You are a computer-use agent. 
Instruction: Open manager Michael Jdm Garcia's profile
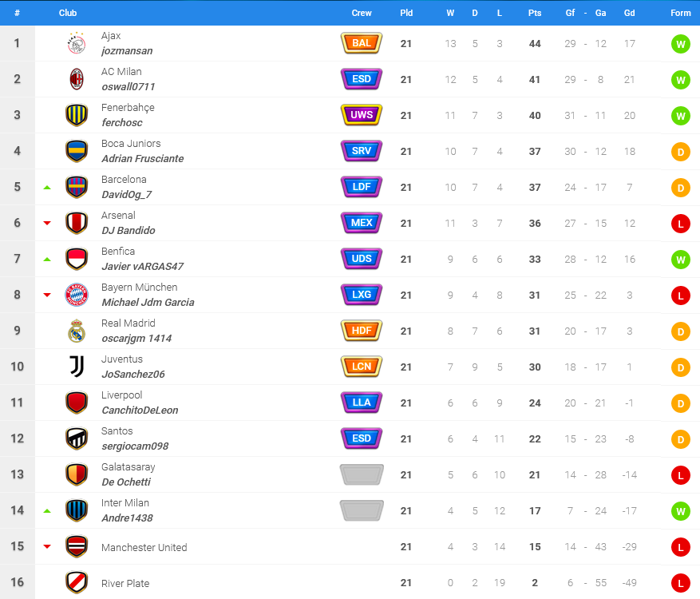tap(148, 303)
